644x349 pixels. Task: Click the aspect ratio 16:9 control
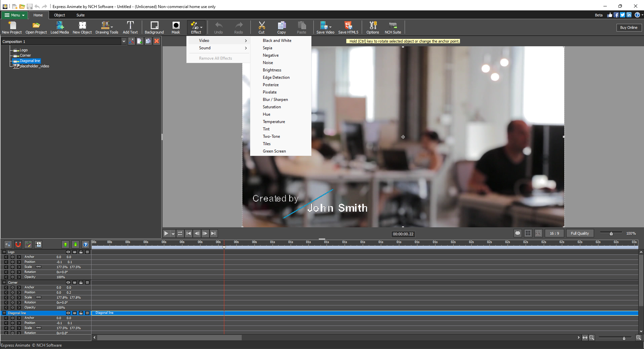point(554,233)
